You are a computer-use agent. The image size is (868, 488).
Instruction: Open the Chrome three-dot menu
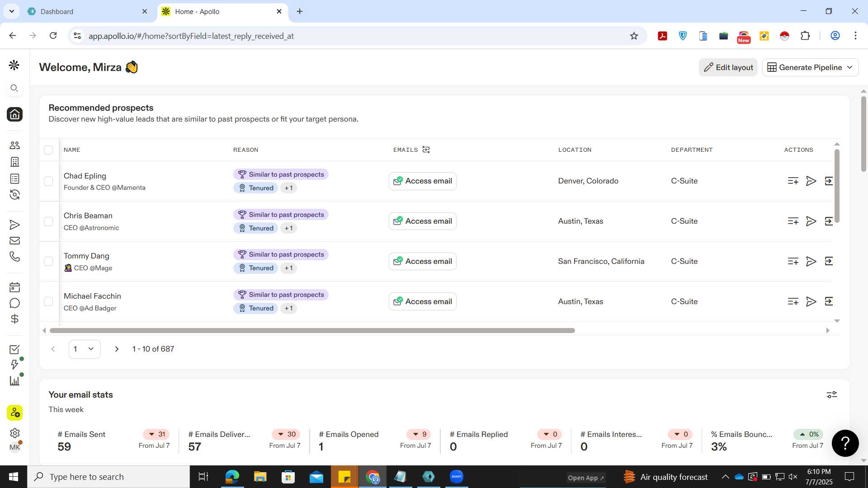point(855,36)
